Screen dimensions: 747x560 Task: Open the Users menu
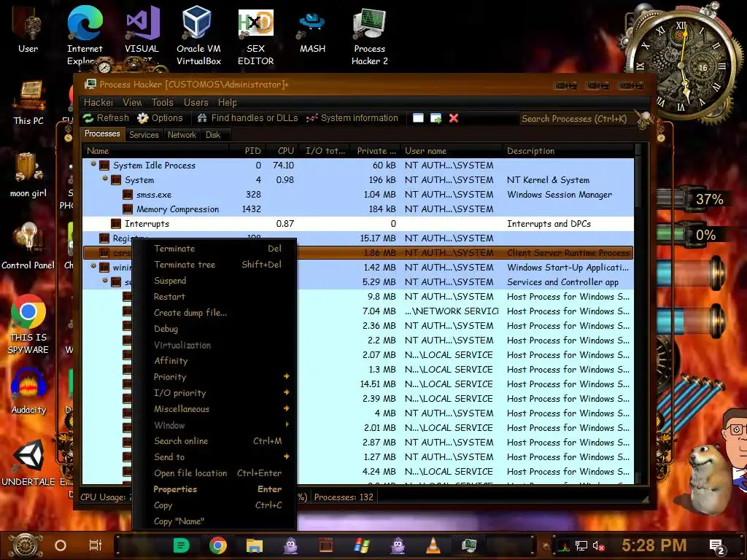(x=196, y=102)
